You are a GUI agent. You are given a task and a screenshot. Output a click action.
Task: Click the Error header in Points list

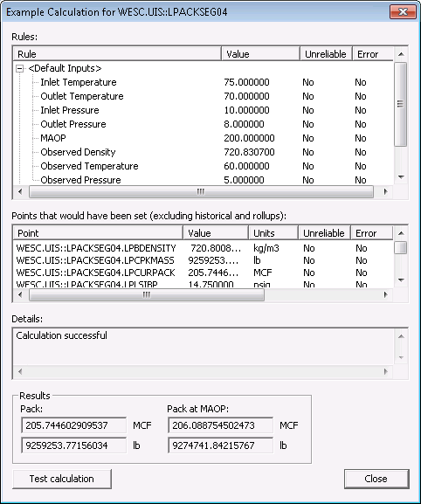coord(371,233)
